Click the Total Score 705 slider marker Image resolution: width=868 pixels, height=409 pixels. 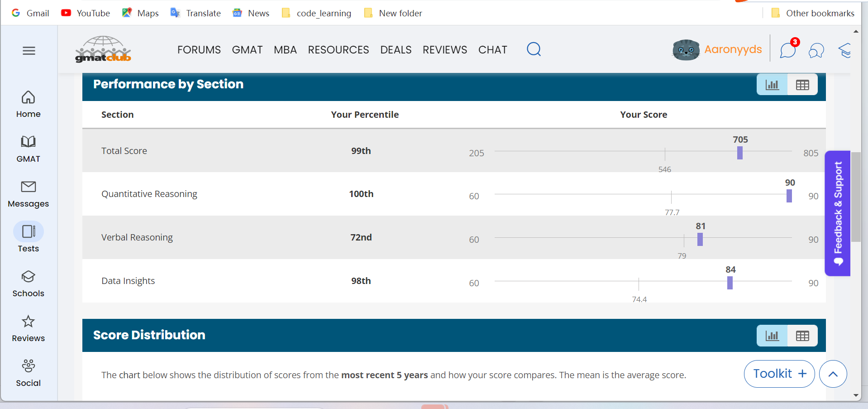click(740, 153)
